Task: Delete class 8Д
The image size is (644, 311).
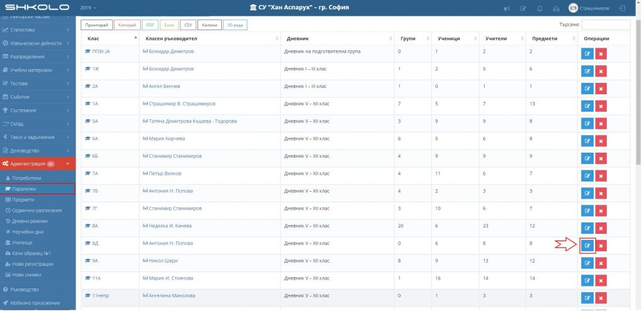Action: click(601, 246)
